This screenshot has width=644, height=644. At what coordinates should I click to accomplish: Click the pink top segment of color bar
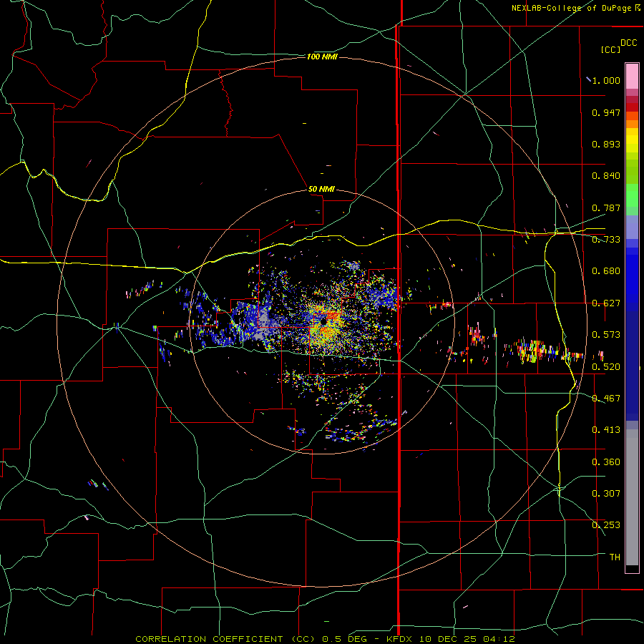tap(632, 76)
